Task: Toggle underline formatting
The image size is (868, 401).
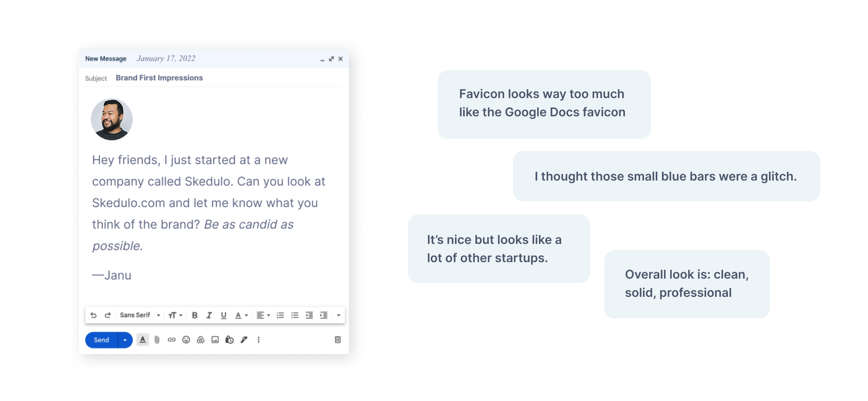Action: click(x=224, y=316)
